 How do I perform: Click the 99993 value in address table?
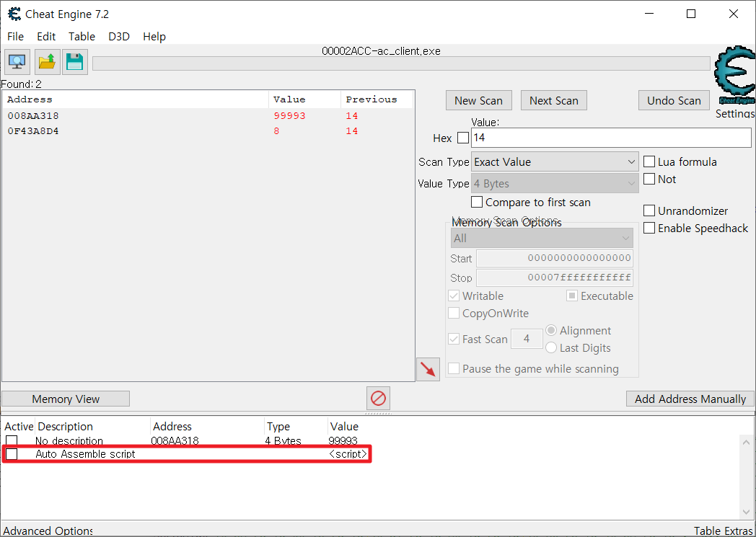click(343, 440)
